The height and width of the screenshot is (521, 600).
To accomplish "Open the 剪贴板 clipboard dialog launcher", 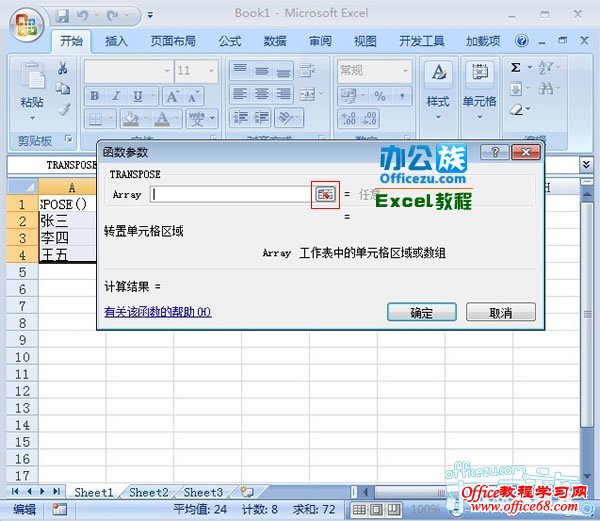I will (x=68, y=138).
